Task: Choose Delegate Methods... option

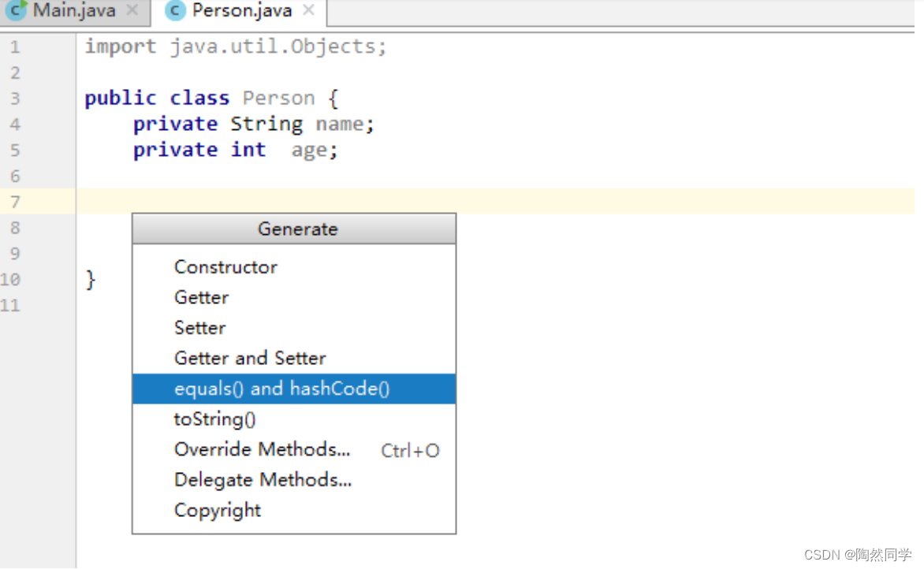Action: pos(263,480)
